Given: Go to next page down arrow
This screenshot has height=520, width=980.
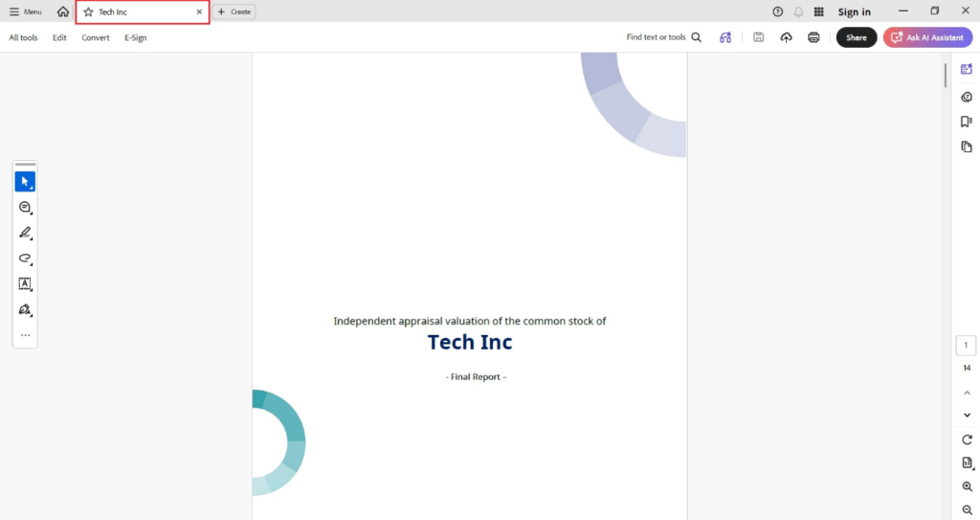Looking at the screenshot, I should (967, 415).
